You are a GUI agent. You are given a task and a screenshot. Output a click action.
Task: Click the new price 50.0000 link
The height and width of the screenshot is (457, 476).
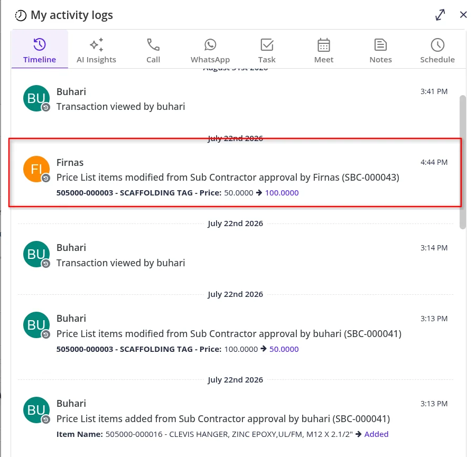(x=284, y=349)
